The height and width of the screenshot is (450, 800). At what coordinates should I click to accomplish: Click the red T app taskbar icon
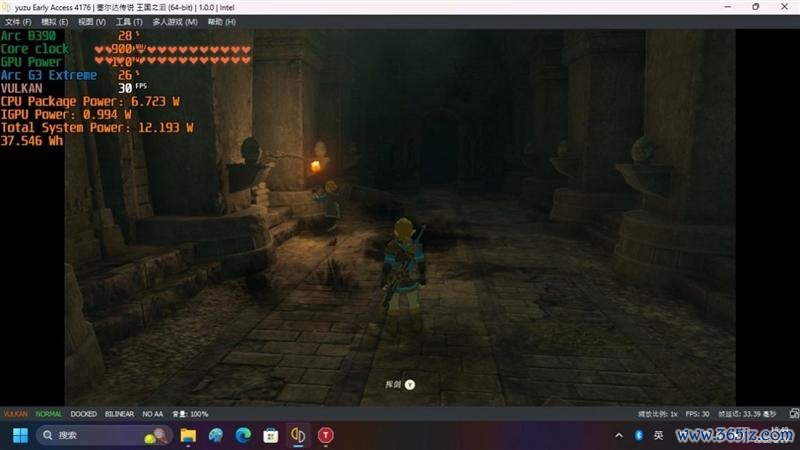[326, 435]
